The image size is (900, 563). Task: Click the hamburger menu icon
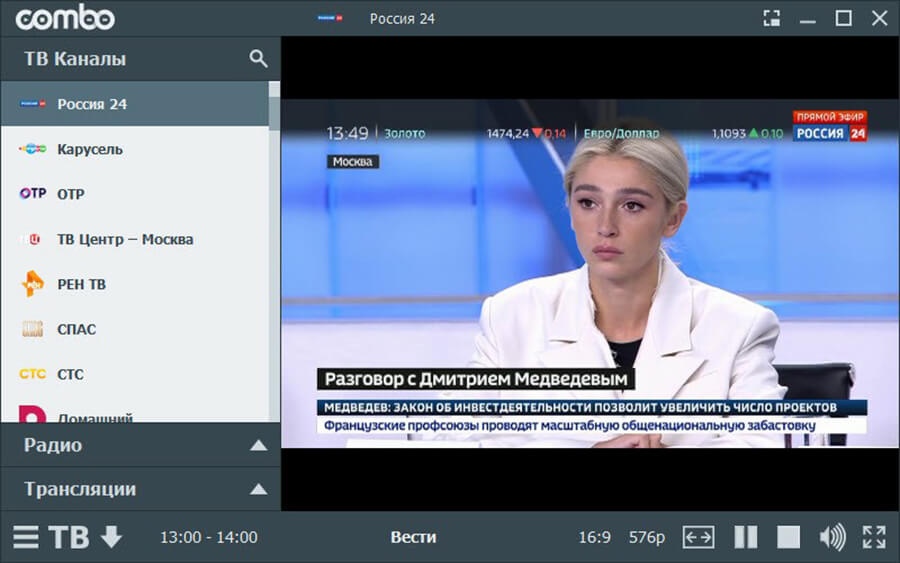point(26,537)
